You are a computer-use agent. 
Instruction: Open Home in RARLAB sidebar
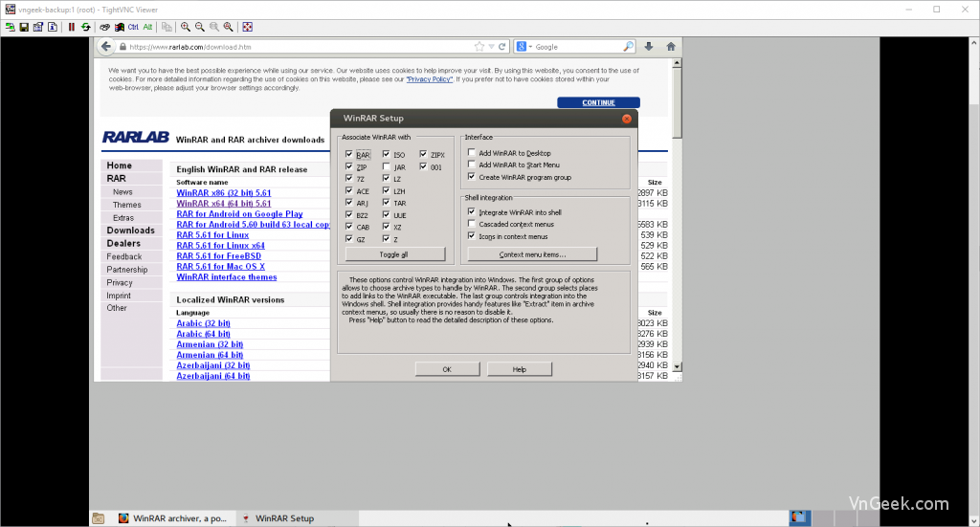pos(119,165)
